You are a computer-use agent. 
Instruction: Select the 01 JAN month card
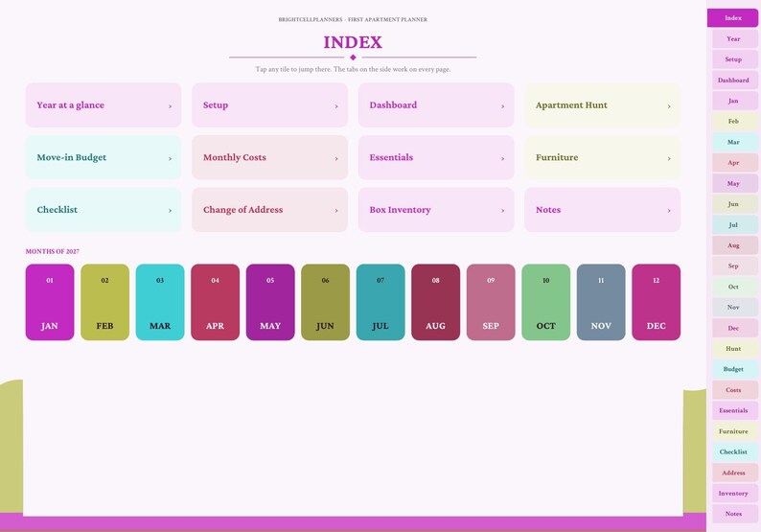(x=50, y=302)
